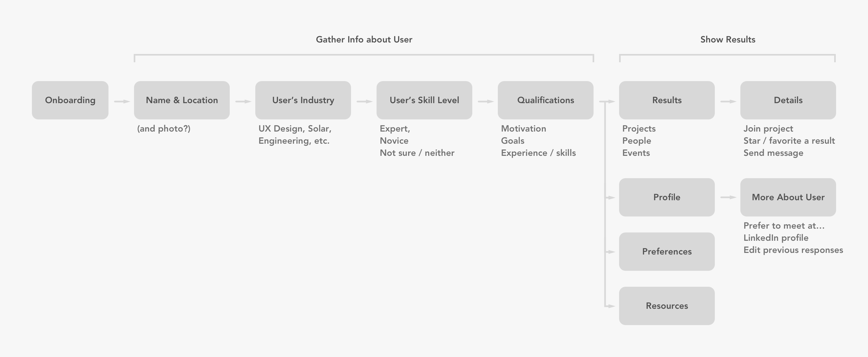Viewport: 868px width, 357px height.
Task: Click the Name & Location box
Action: pos(182,100)
